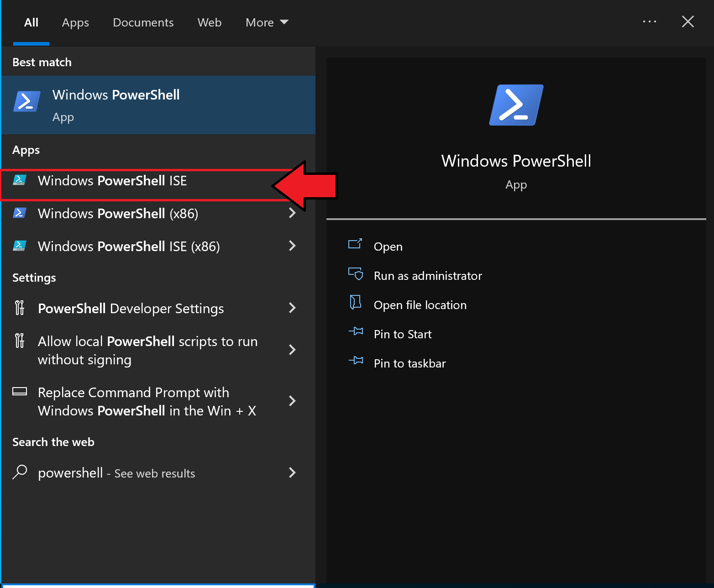Select Replace Command Prompt with PowerShell setting
The width and height of the screenshot is (714, 588).
(147, 401)
